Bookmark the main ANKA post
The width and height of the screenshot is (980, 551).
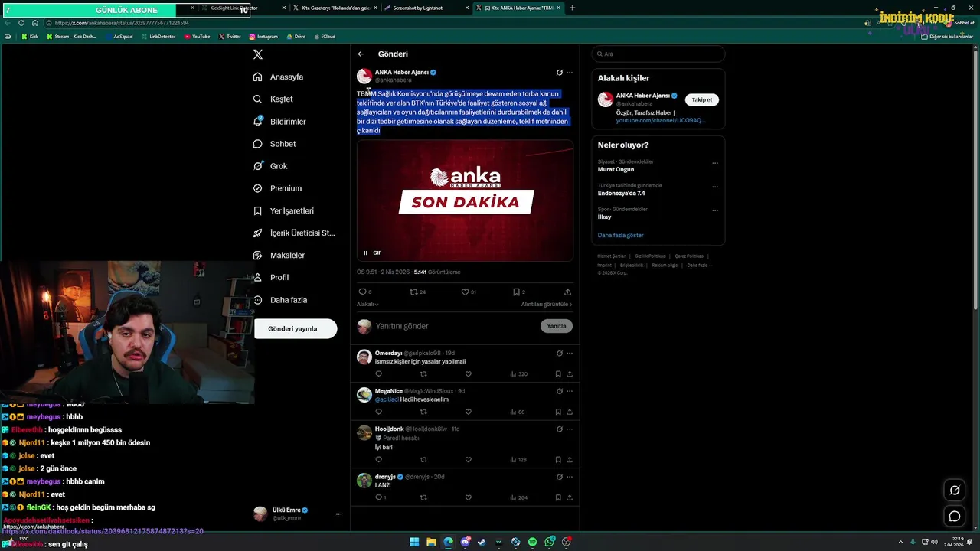coord(516,292)
